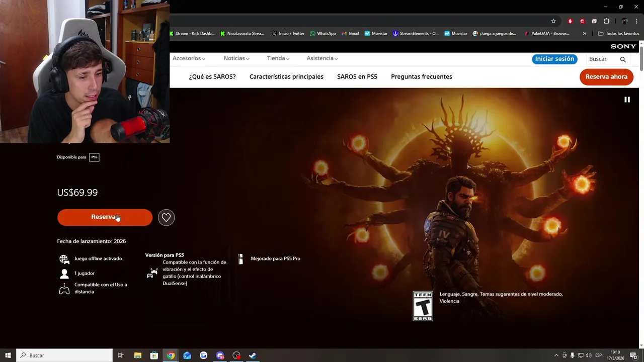Viewport: 644px width, 362px height.
Task: Open the Inicio / Twitter bookmark
Action: coord(288,34)
